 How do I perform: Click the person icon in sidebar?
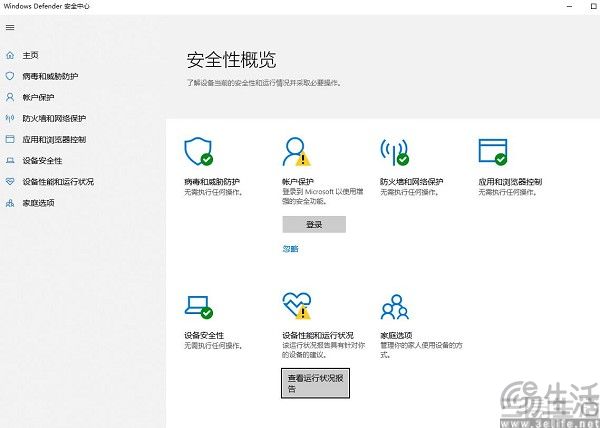click(10, 97)
